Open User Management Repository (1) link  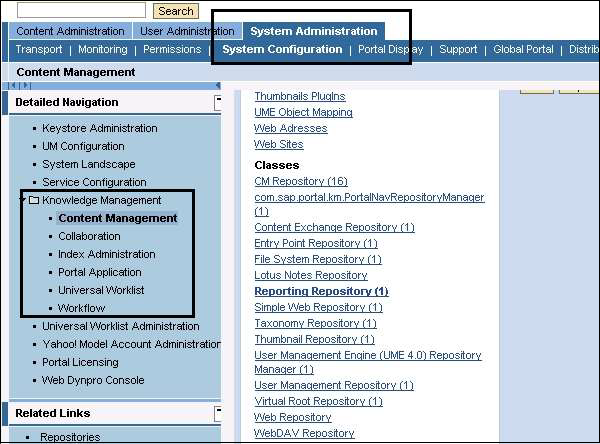[334, 385]
